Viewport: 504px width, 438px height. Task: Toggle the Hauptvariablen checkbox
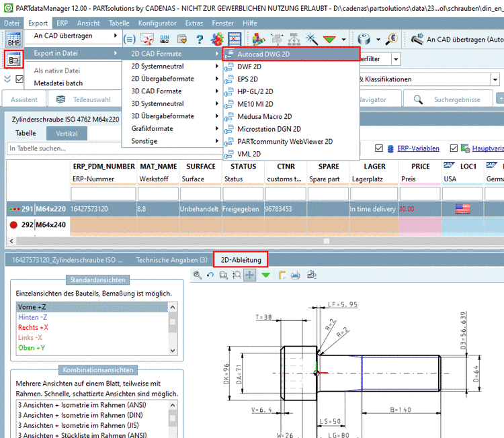pyautogui.click(x=454, y=148)
